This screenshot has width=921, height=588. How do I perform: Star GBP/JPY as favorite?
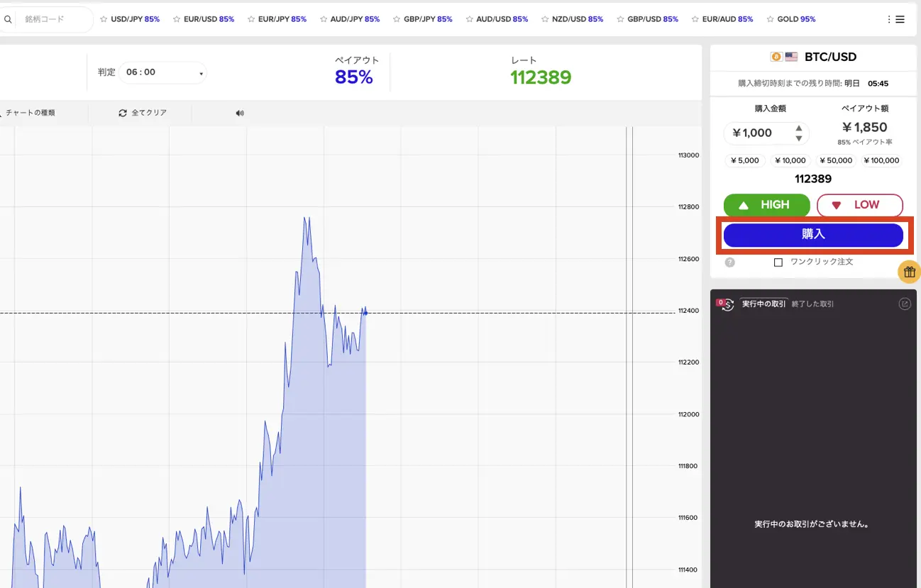pyautogui.click(x=397, y=19)
